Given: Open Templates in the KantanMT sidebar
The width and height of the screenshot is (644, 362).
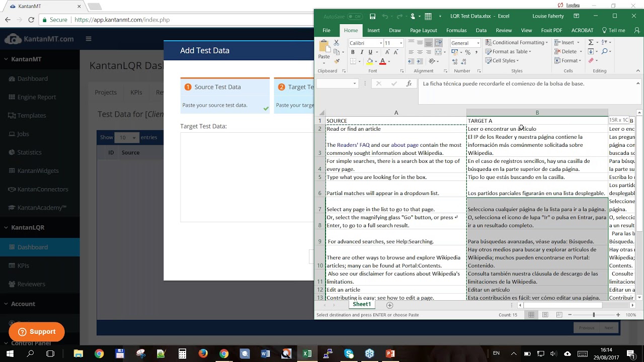Looking at the screenshot, I should tap(32, 116).
